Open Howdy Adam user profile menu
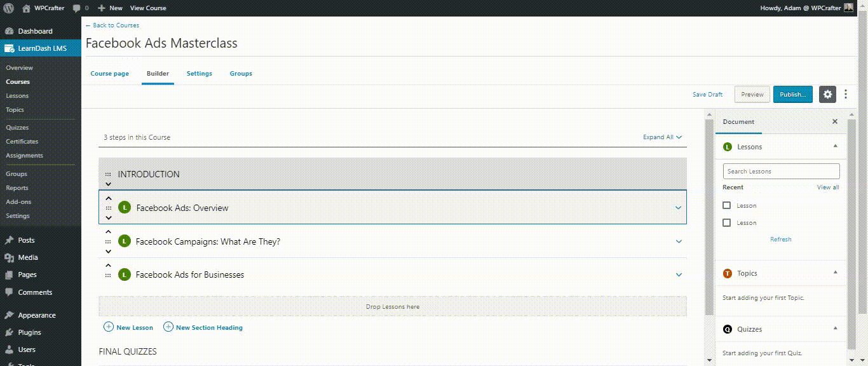868x366 pixels. (807, 8)
